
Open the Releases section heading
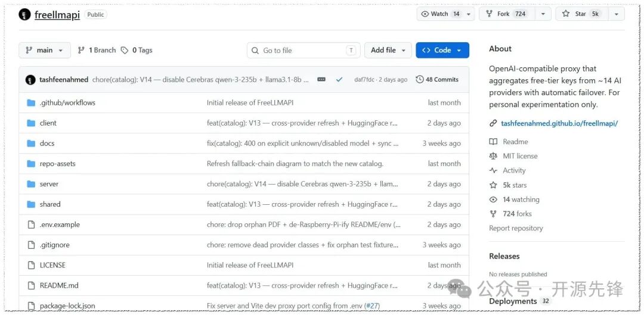[504, 256]
